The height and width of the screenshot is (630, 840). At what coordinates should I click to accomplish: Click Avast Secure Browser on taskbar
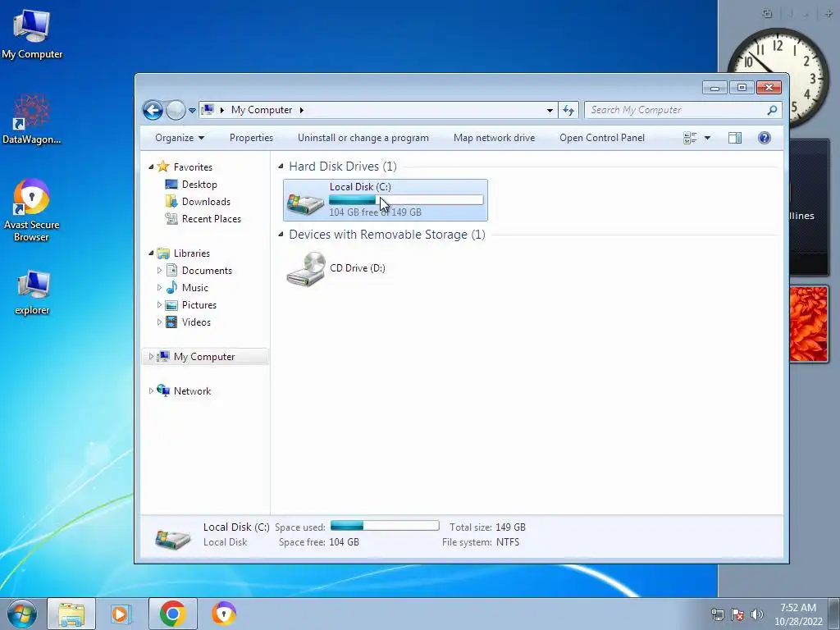click(224, 614)
